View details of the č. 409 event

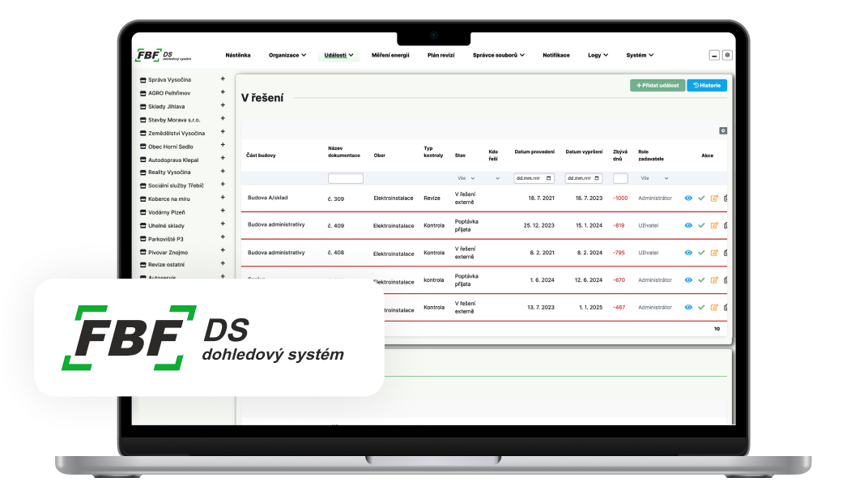coord(688,225)
